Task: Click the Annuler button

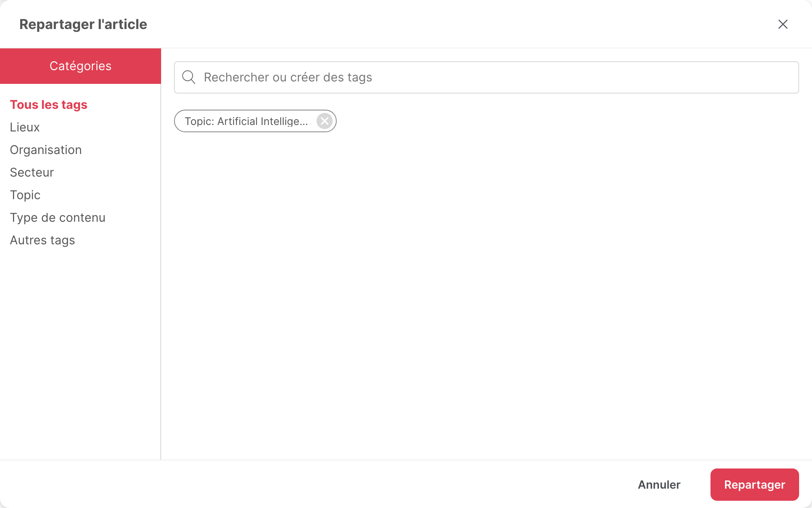Action: (659, 485)
